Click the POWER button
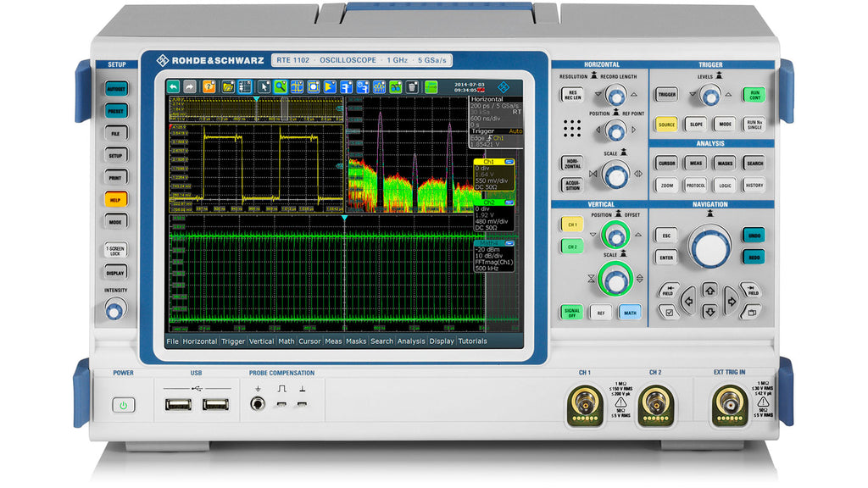The height and width of the screenshot is (488, 868). pos(124,405)
